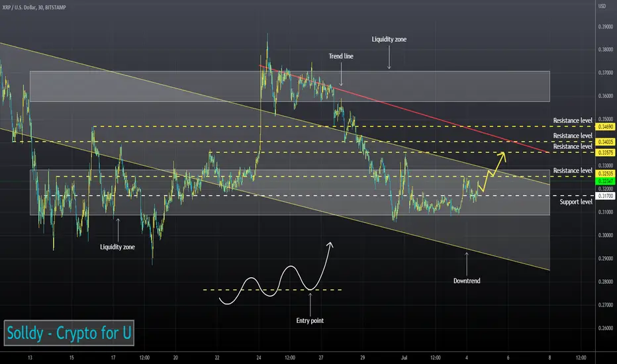617x364 pixels.
Task: Click the 0.30000 price axis value
Action: pos(605,236)
